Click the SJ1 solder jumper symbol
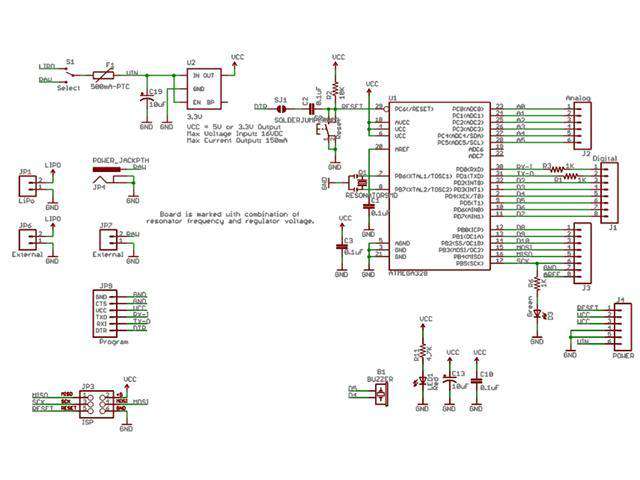 click(x=281, y=105)
